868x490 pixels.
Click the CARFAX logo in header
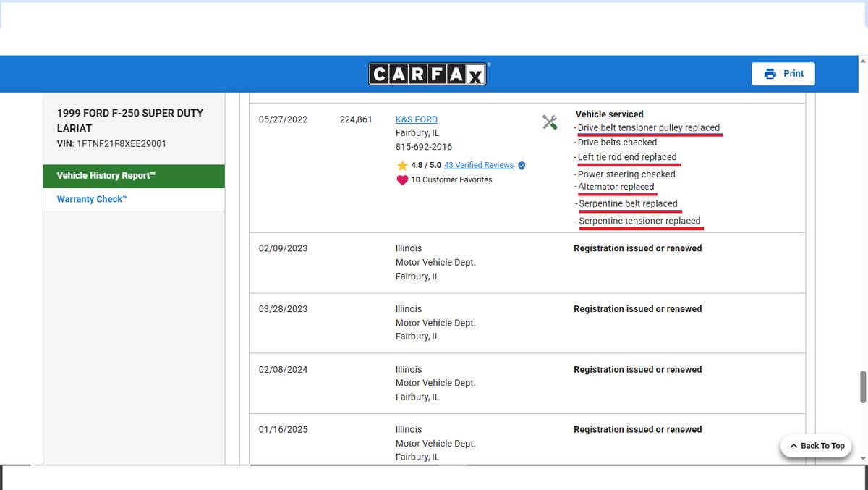pyautogui.click(x=428, y=74)
